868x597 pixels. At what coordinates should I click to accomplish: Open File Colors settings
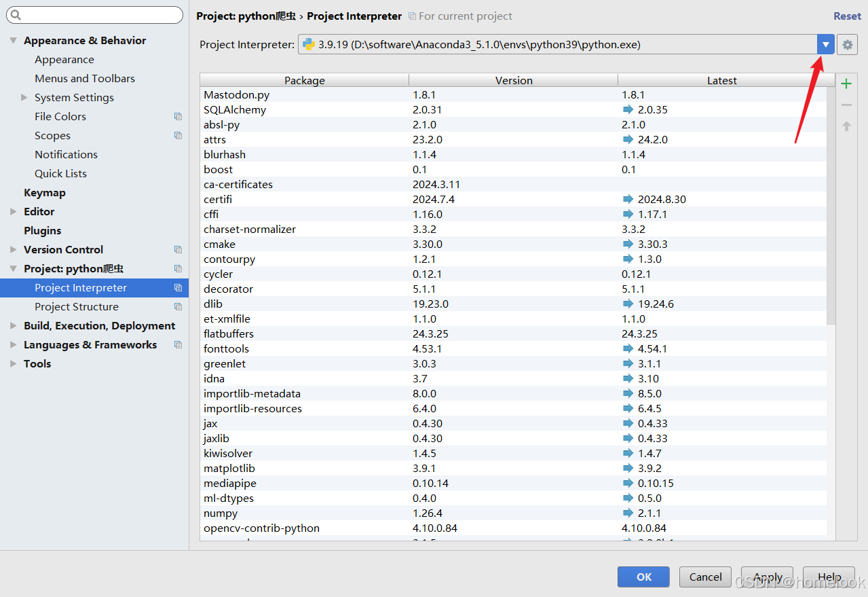[x=60, y=117]
